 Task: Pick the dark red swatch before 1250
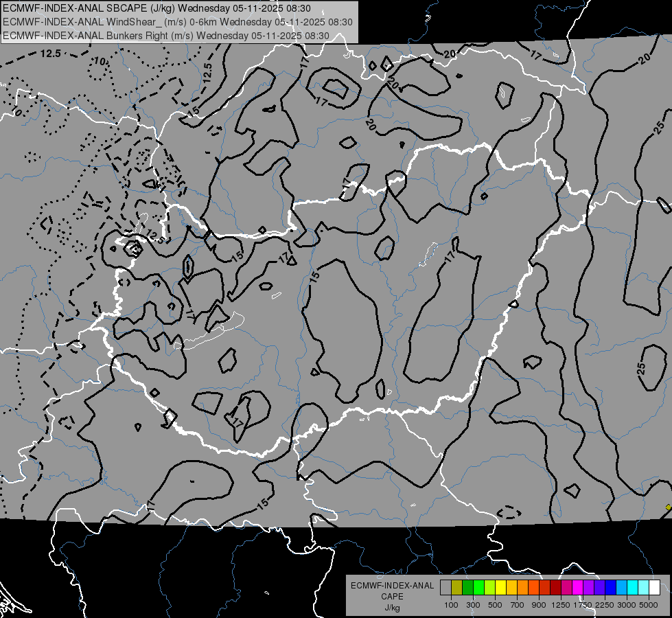pyautogui.click(x=555, y=587)
